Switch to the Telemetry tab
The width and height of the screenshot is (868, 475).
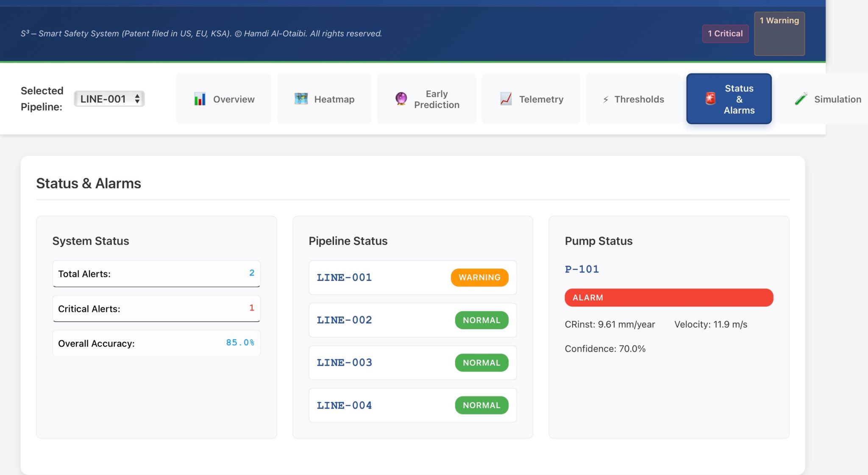(x=531, y=99)
